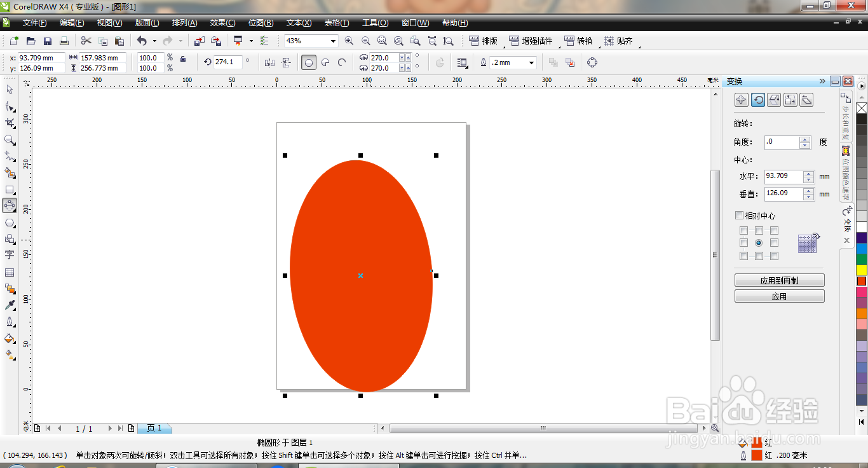Viewport: 868px width, 468px height.
Task: Expand the Undo history dropdown arrow
Action: click(154, 41)
